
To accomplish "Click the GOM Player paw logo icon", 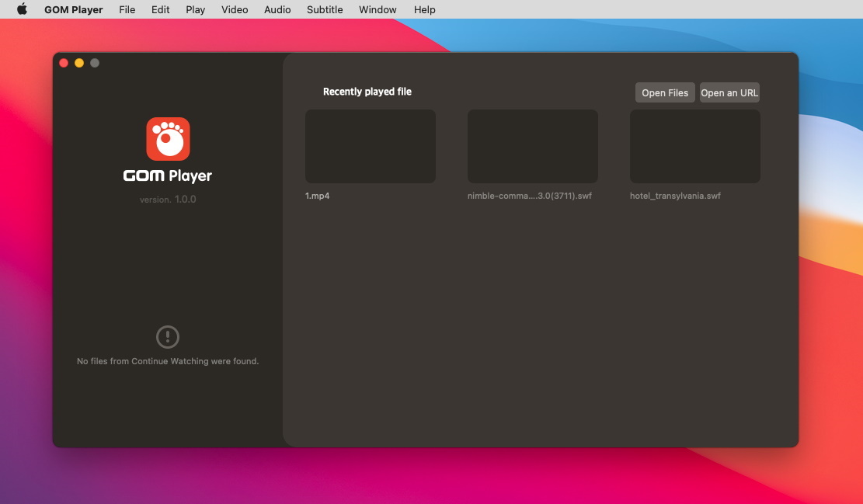I will click(x=168, y=139).
